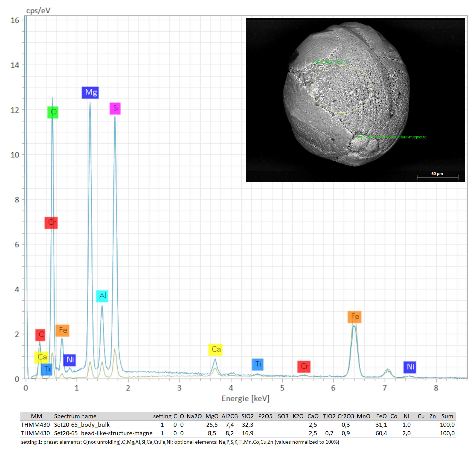Click the Ca label near 3.7 keV
Viewport: 476px width, 459px height.
pos(215,350)
